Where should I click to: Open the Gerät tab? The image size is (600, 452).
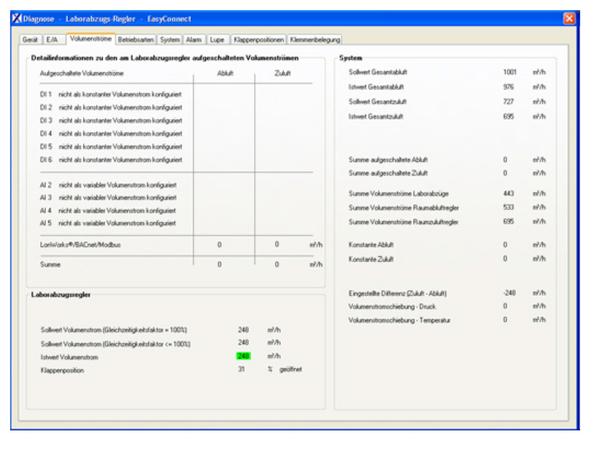click(31, 40)
